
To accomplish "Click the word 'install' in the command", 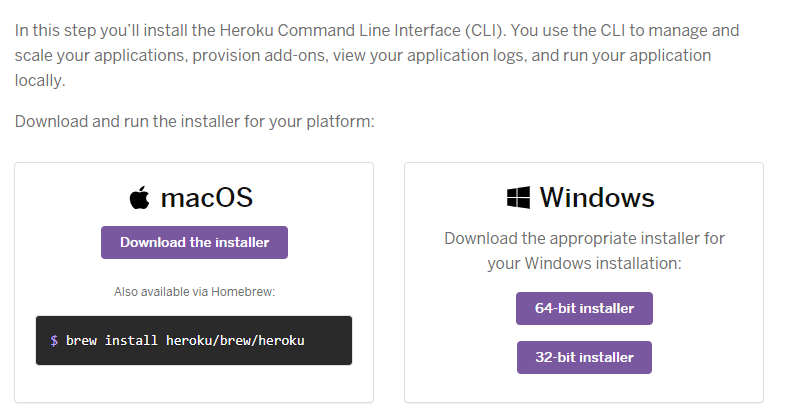I will [131, 341].
